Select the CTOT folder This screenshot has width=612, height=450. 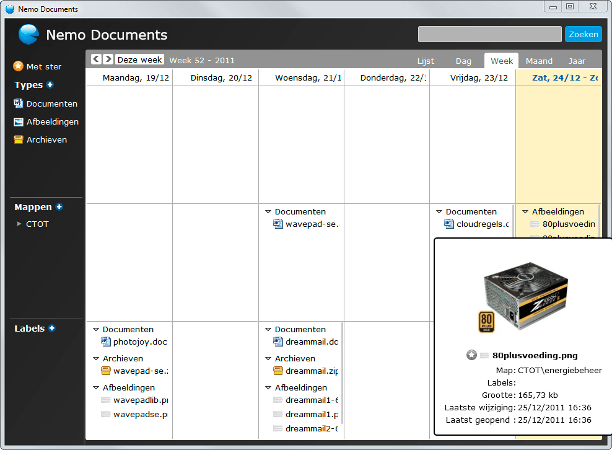[37, 224]
